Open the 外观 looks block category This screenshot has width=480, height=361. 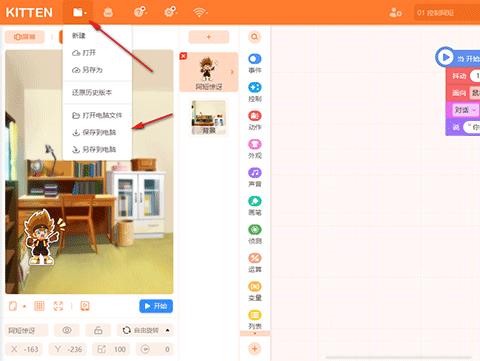pyautogui.click(x=255, y=149)
